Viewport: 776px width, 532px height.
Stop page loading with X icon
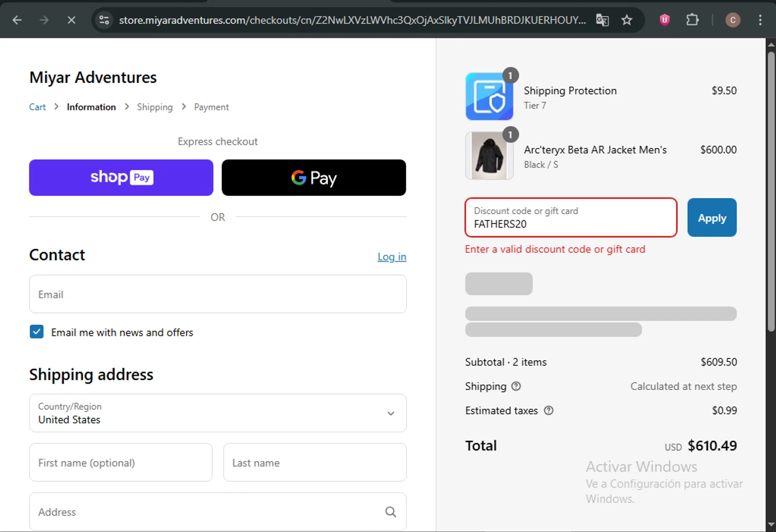coord(71,20)
